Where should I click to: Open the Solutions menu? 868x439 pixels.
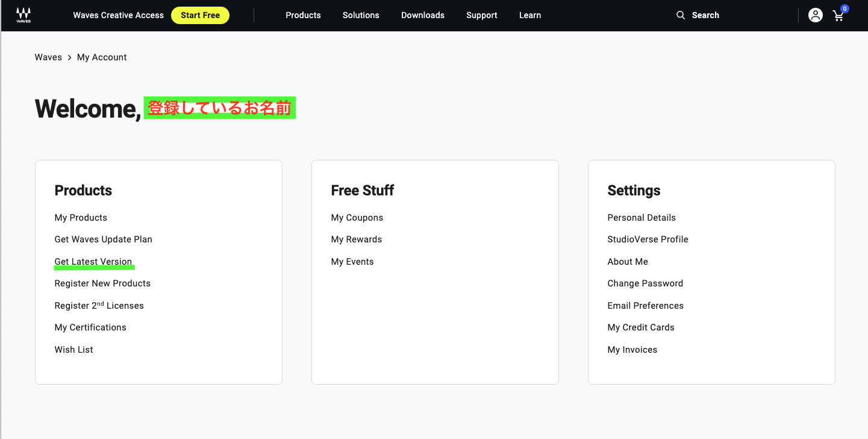[x=361, y=15]
